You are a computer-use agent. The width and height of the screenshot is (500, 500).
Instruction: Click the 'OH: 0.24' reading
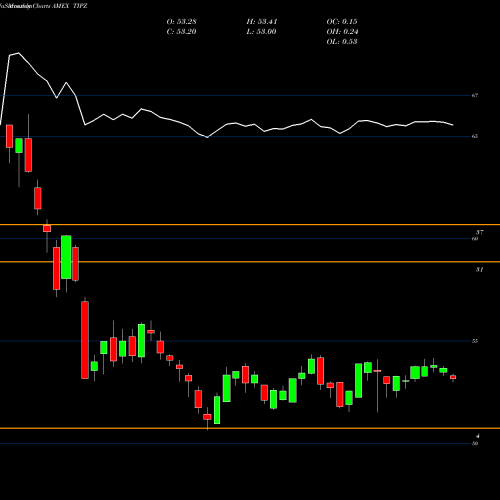pos(342,32)
